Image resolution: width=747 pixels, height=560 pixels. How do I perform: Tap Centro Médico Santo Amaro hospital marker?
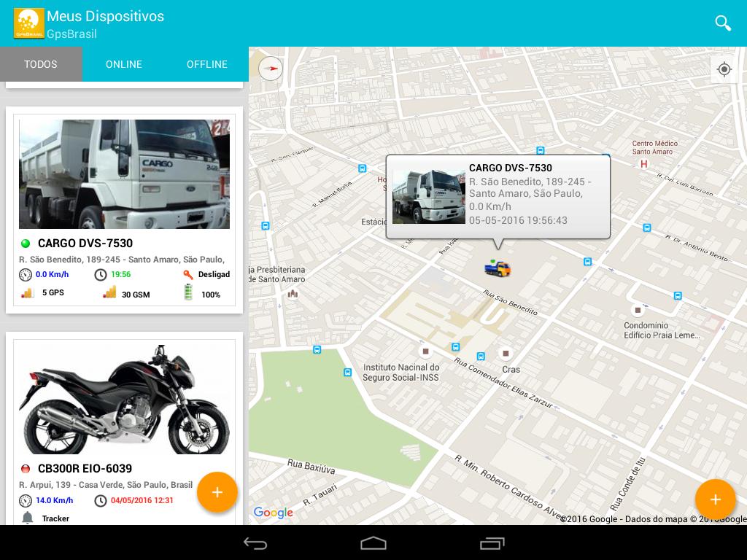643,164
